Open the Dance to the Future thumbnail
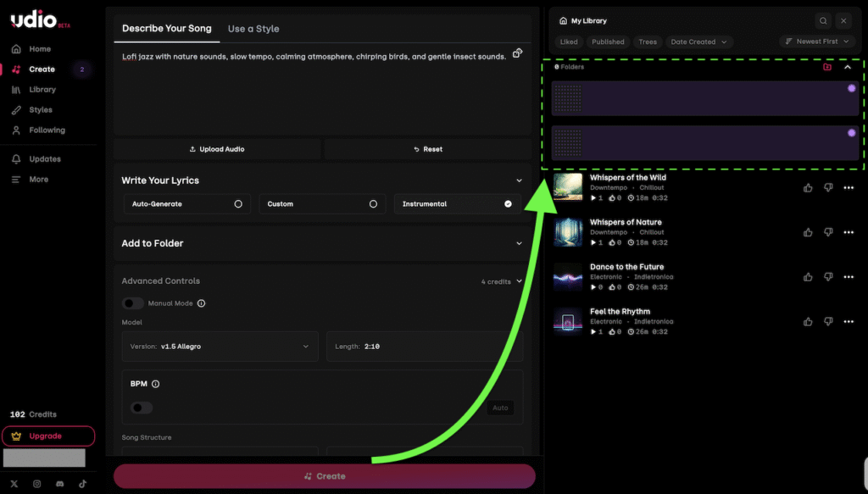868x494 pixels. (x=568, y=276)
